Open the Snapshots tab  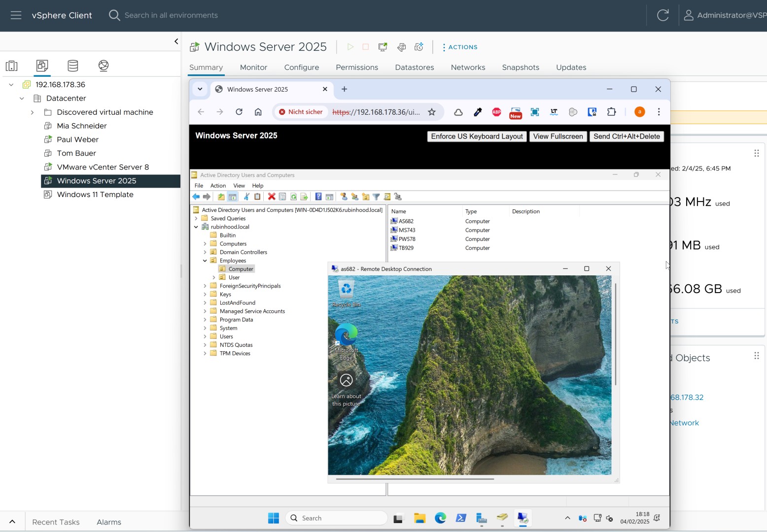(521, 67)
